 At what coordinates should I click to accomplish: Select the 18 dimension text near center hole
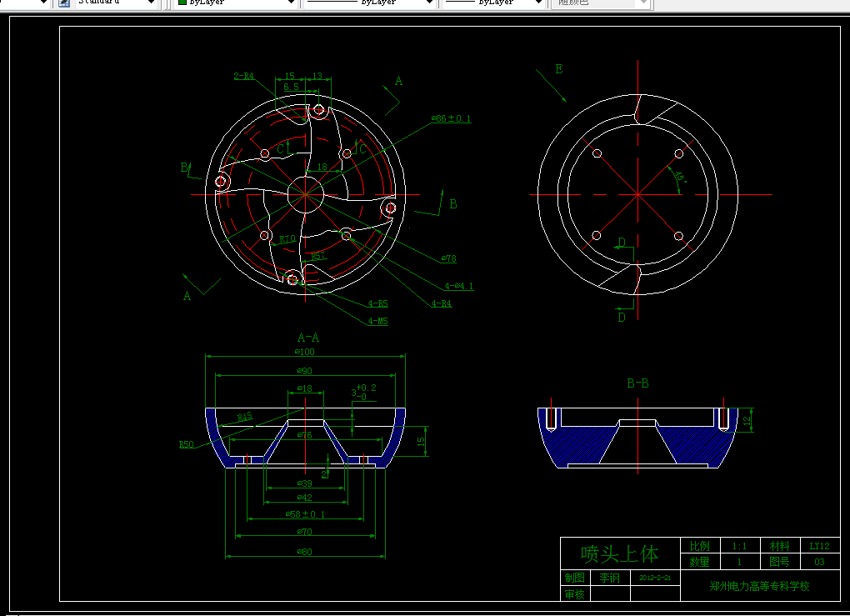coord(322,167)
